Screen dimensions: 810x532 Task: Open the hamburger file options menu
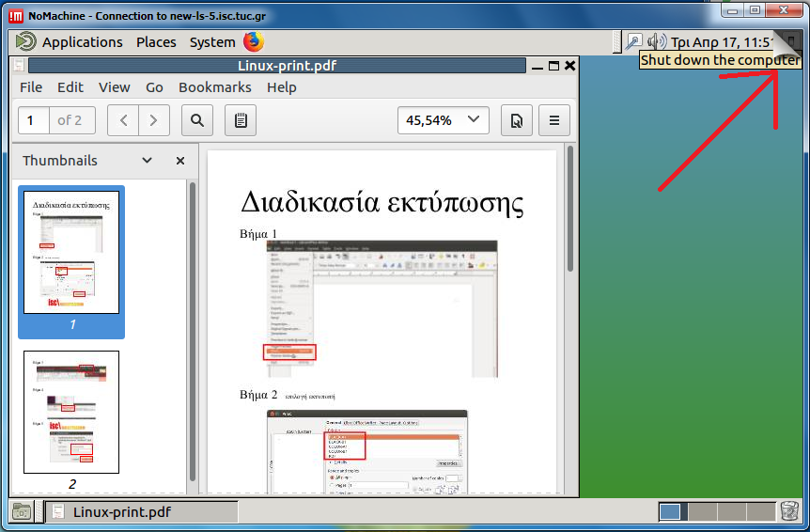554,120
